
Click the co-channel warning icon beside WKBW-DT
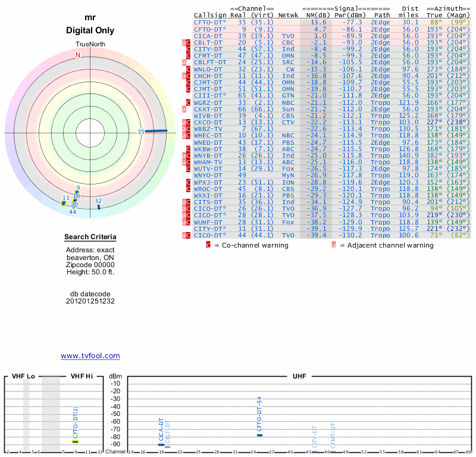(187, 149)
